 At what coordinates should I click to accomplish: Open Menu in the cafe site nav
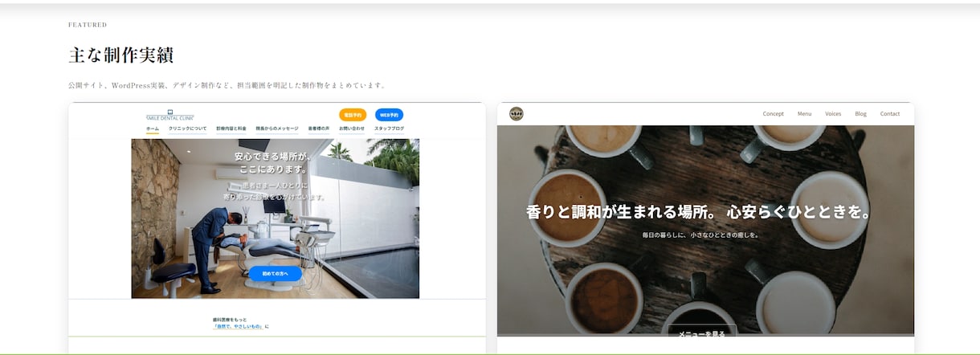click(x=804, y=114)
